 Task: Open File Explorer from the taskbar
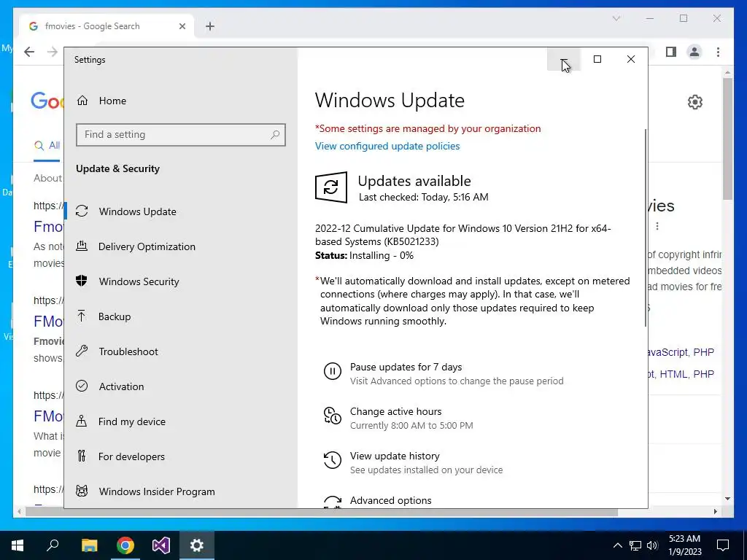click(x=89, y=545)
